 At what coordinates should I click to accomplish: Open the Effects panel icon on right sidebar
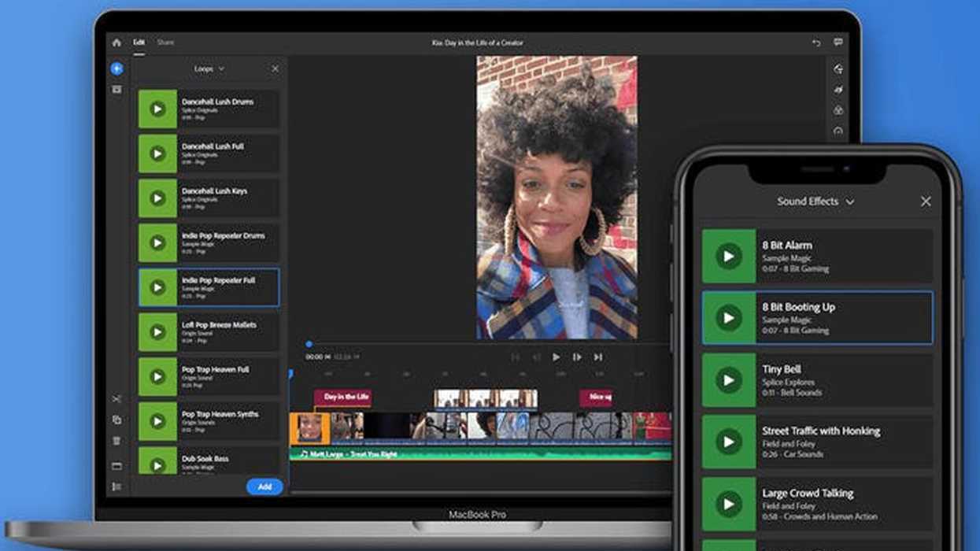838,91
